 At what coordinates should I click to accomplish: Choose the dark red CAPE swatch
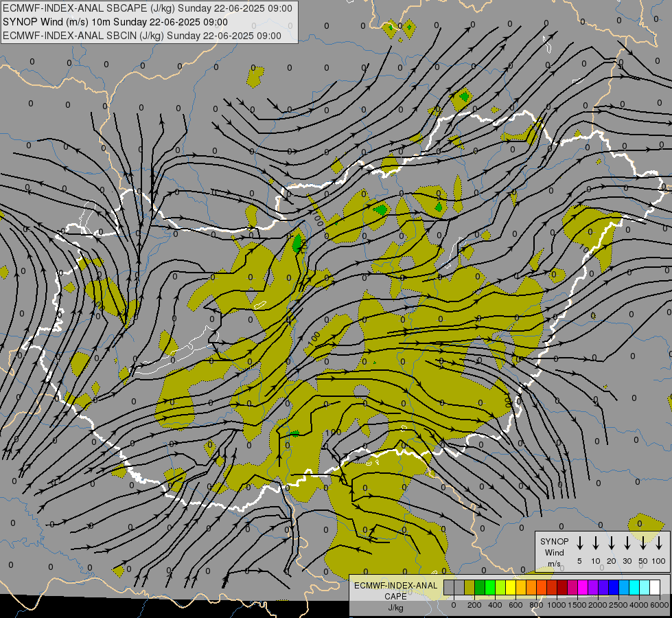coord(562,587)
